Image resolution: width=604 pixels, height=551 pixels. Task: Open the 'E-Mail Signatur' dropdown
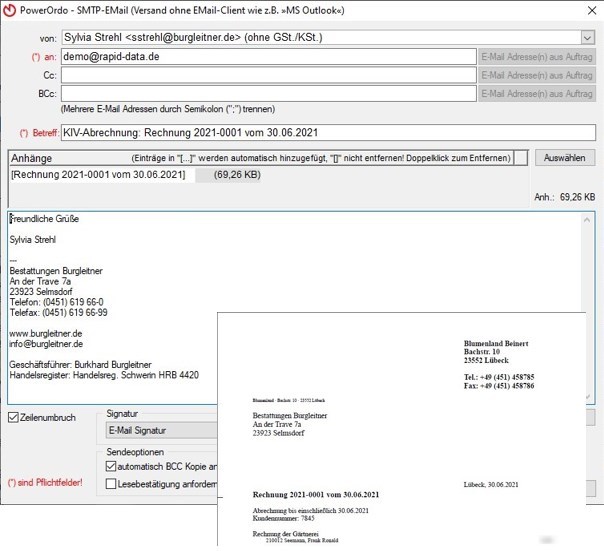pyautogui.click(x=162, y=430)
